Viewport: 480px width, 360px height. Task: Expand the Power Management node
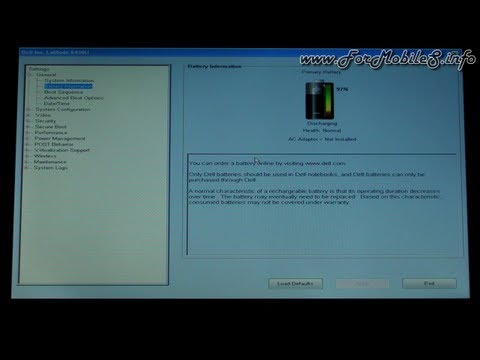[x=28, y=138]
